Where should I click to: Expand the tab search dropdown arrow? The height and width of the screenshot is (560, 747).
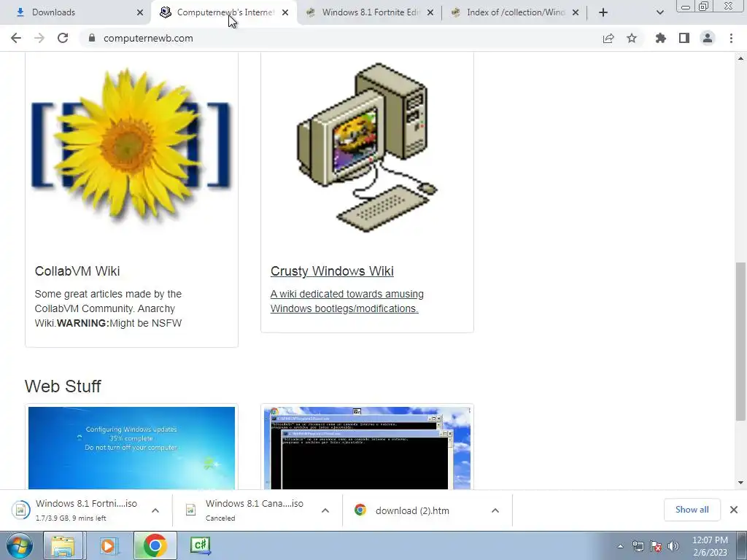click(659, 12)
